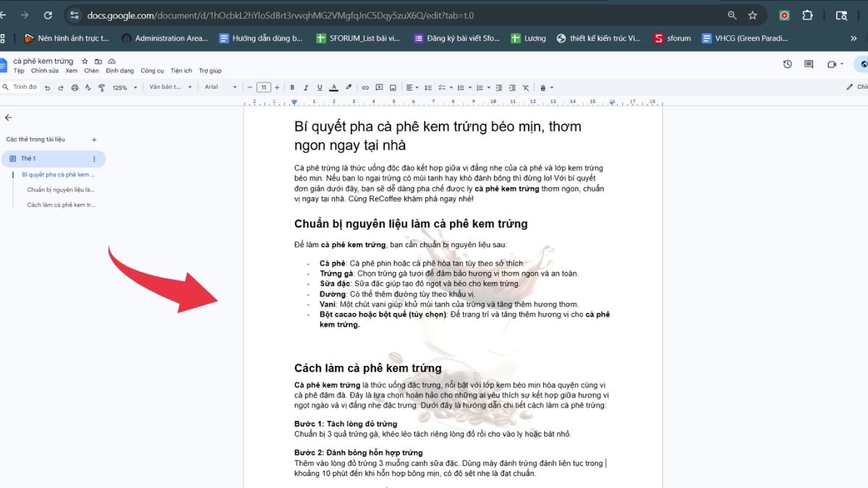Open the Trợ giúp menu
The image size is (868, 488).
[210, 71]
